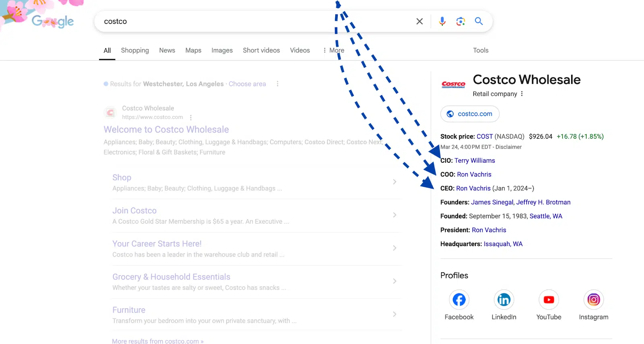
Task: Expand the Your Career Starts Here chevron
Action: tap(394, 248)
